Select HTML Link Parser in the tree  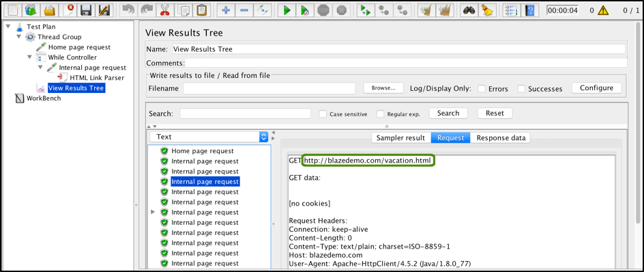(97, 77)
